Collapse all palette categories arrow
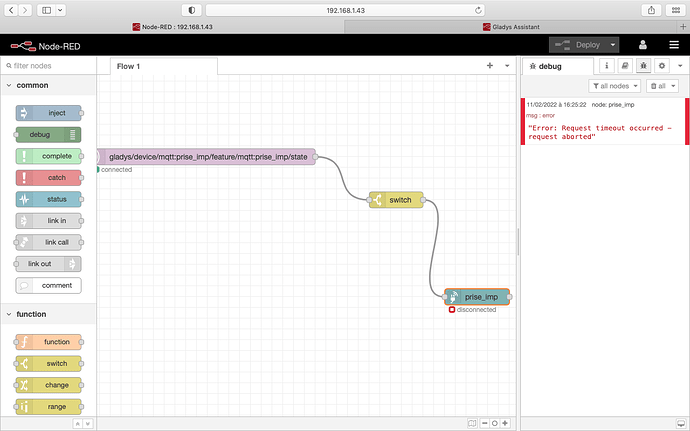Viewport: 690px width, 431px height. click(77, 424)
